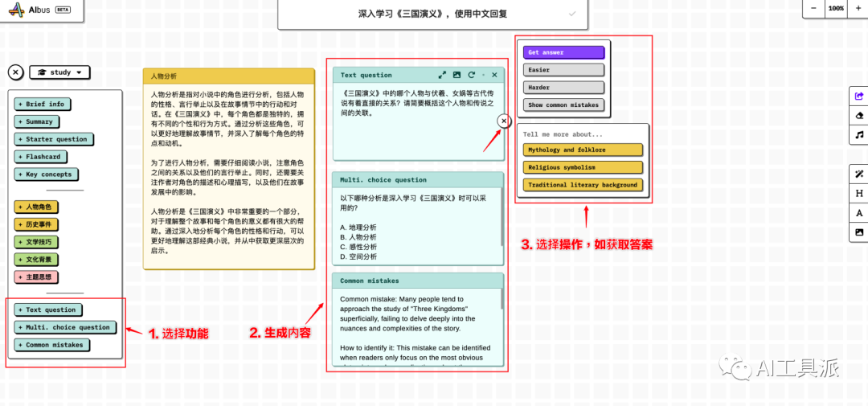Screen dimensions: 868x406
Task: Add the 人物角色 topic
Action: pyautogui.click(x=36, y=207)
